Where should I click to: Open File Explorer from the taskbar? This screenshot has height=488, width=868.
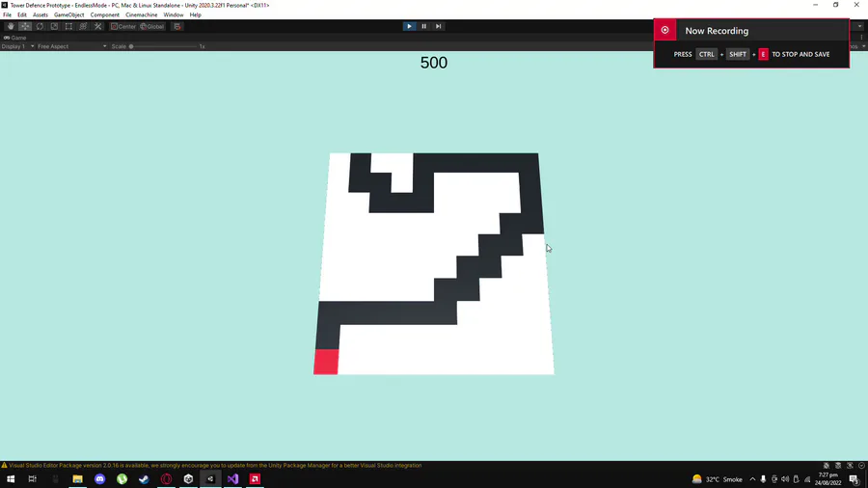(77, 479)
